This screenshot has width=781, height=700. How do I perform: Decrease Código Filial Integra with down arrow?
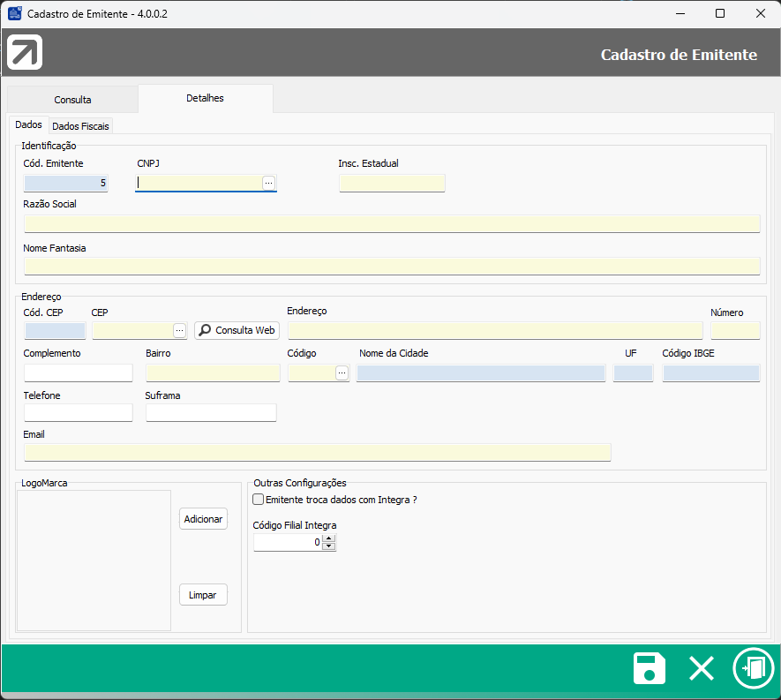[329, 546]
